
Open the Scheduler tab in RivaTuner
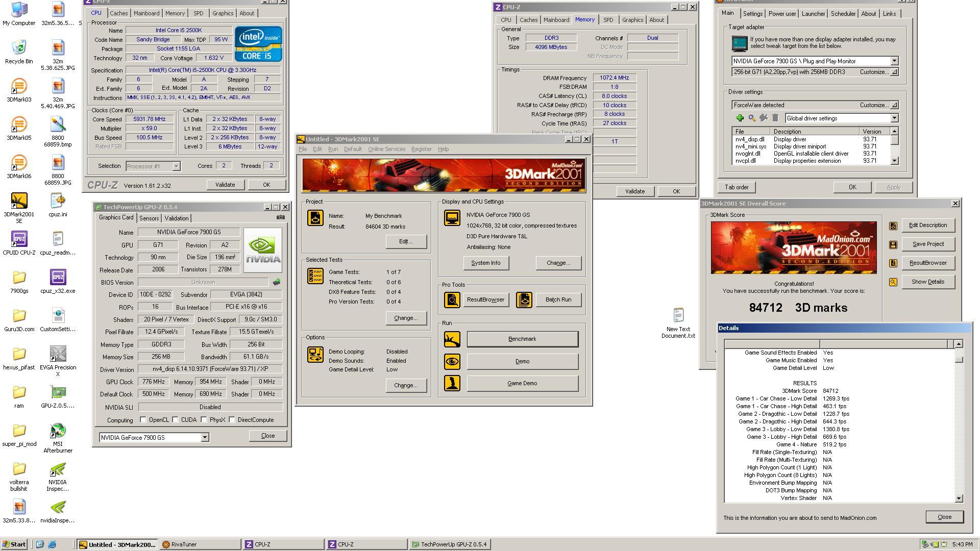coord(843,14)
